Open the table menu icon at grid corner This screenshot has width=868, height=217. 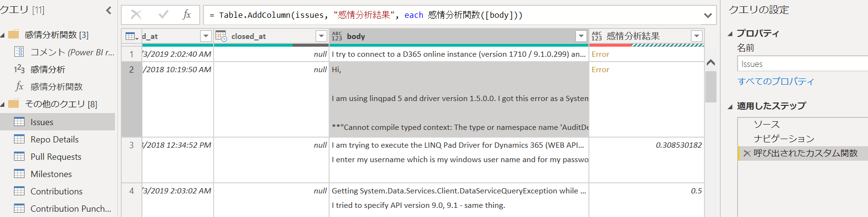point(131,36)
